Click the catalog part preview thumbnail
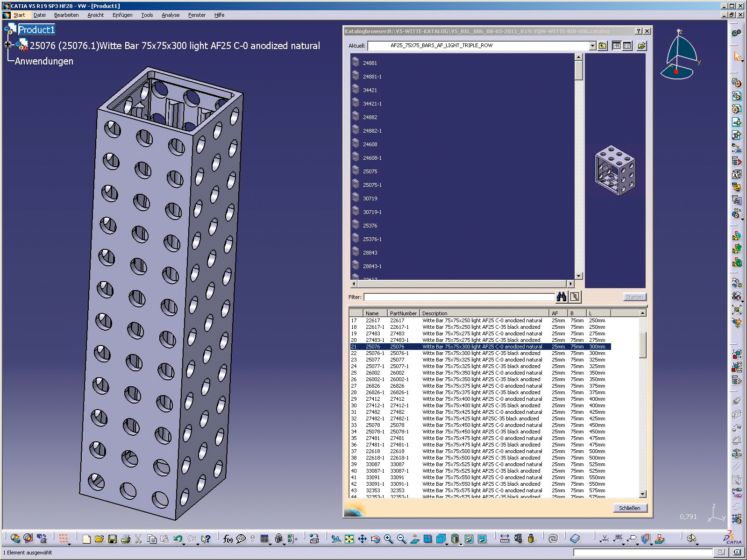This screenshot has height=560, width=747. 615,170
